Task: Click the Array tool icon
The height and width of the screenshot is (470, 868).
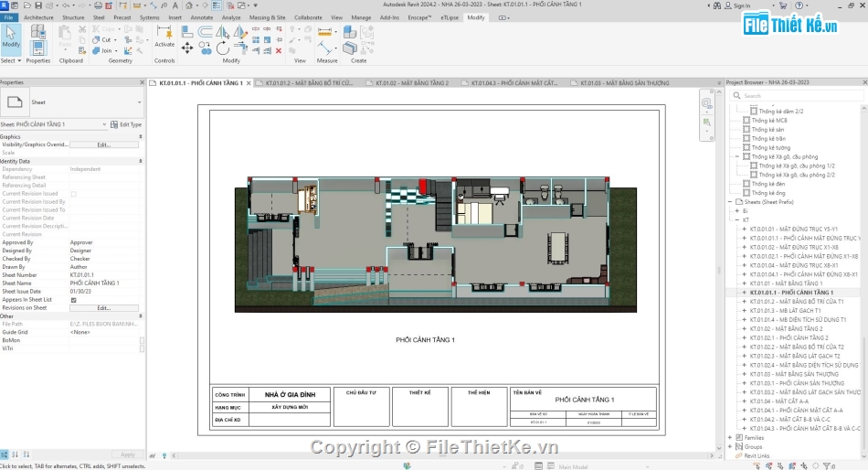Action: [x=256, y=40]
